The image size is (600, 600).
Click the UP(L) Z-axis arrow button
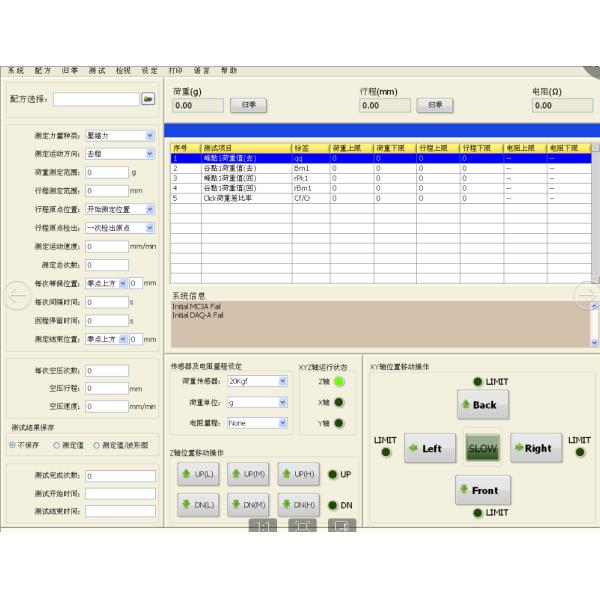tap(195, 474)
